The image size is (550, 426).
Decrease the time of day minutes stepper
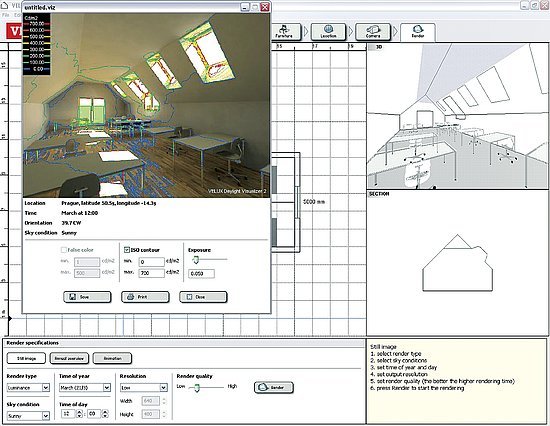(x=105, y=416)
